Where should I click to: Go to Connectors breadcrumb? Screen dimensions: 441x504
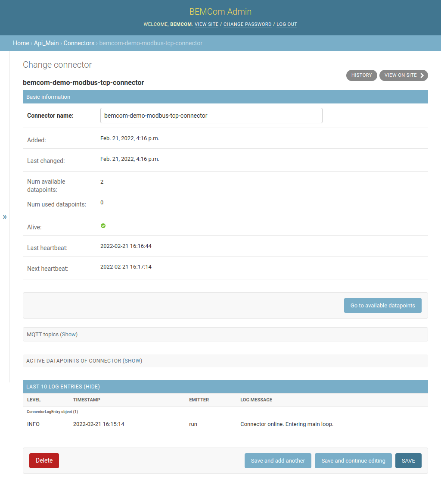[79, 43]
